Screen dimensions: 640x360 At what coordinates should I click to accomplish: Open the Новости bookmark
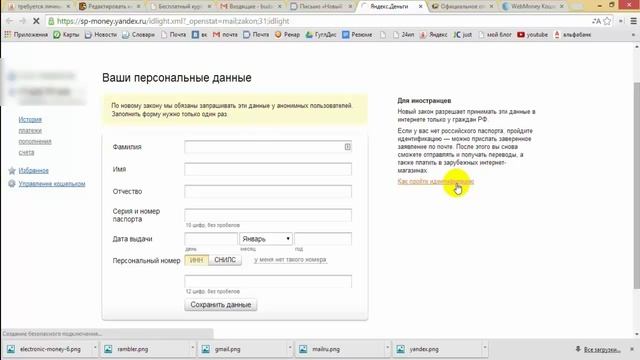click(x=101, y=35)
